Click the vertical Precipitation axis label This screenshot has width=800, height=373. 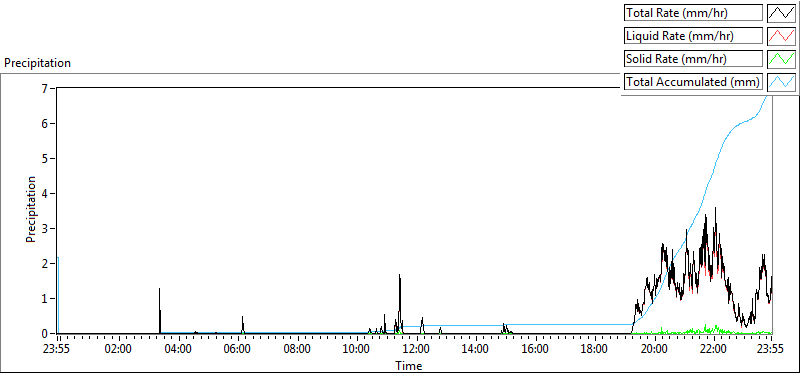click(31, 209)
